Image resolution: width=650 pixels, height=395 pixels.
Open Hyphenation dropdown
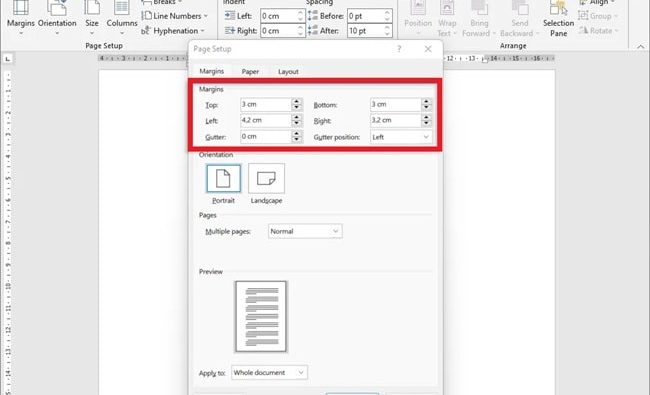(x=173, y=31)
